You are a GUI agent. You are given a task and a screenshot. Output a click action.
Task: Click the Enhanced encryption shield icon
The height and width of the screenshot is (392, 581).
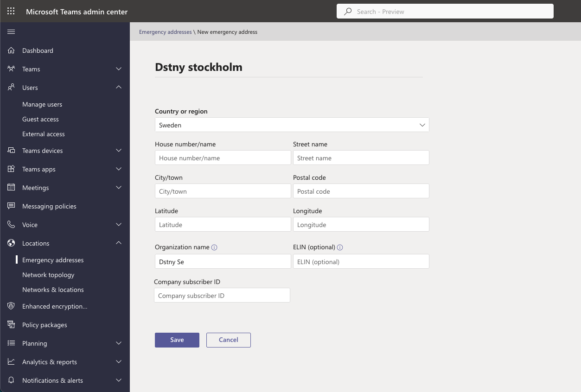coord(11,306)
